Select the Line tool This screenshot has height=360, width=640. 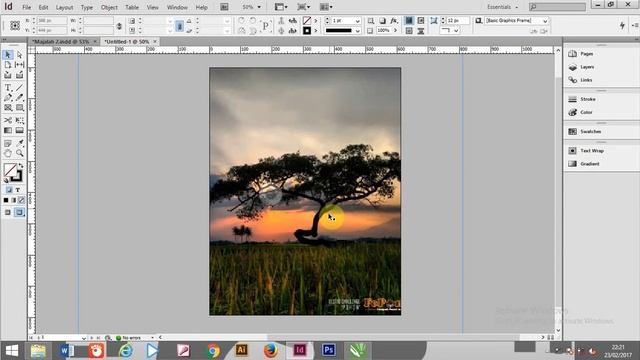[x=19, y=87]
